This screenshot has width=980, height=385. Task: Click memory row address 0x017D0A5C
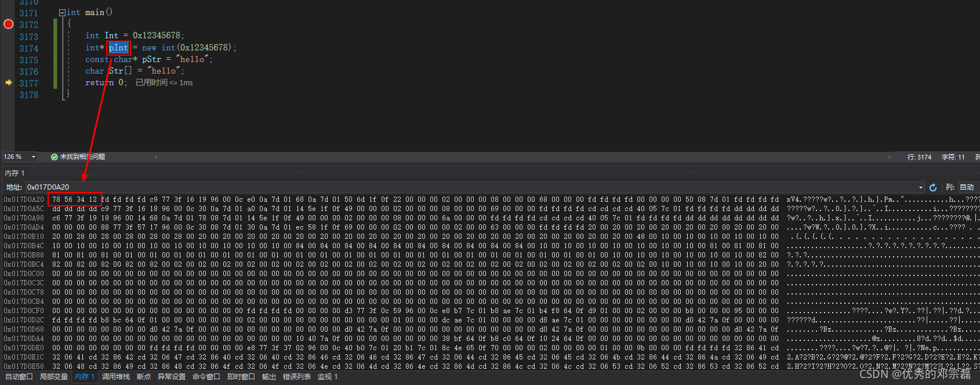24,209
